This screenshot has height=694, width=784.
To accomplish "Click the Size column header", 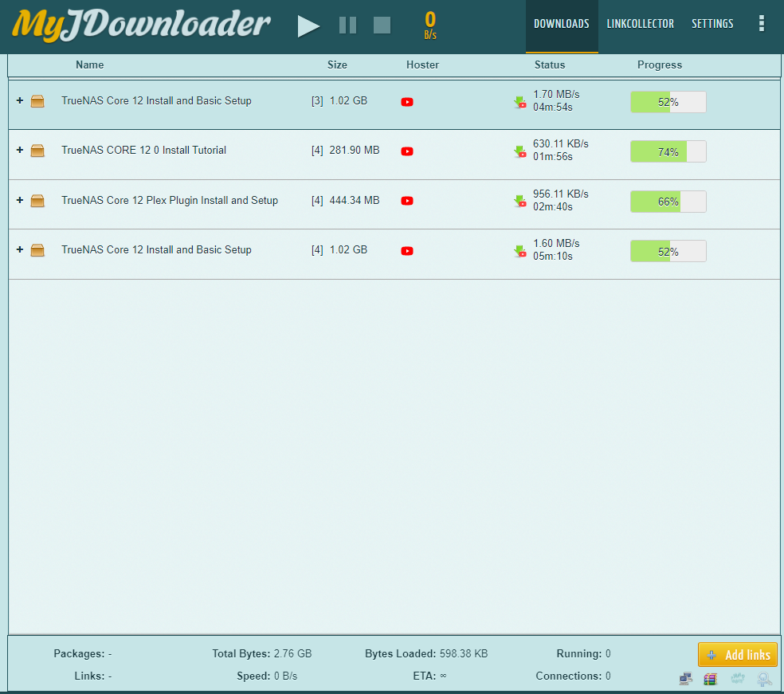I will pos(337,65).
